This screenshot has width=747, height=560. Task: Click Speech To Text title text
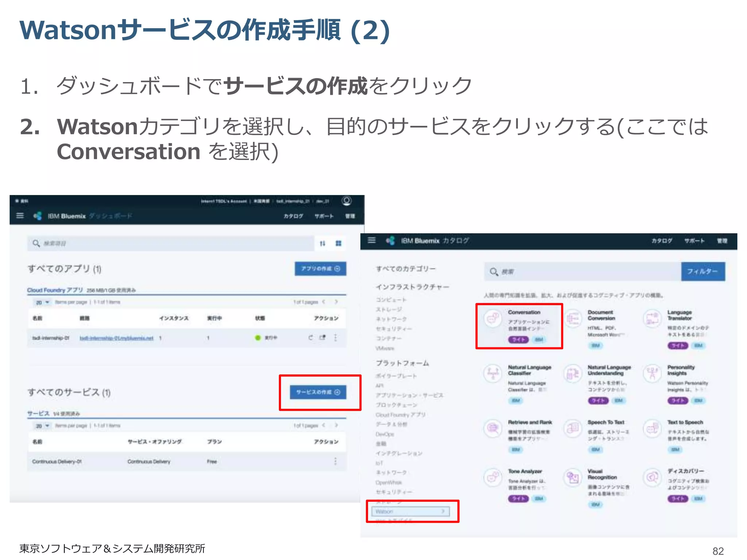coord(606,422)
